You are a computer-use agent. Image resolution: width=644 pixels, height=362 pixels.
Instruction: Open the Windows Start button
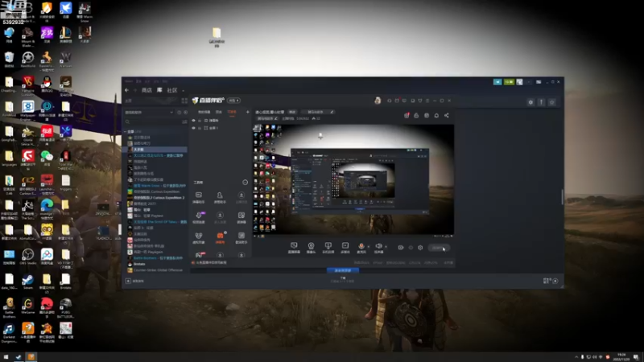(x=6, y=357)
